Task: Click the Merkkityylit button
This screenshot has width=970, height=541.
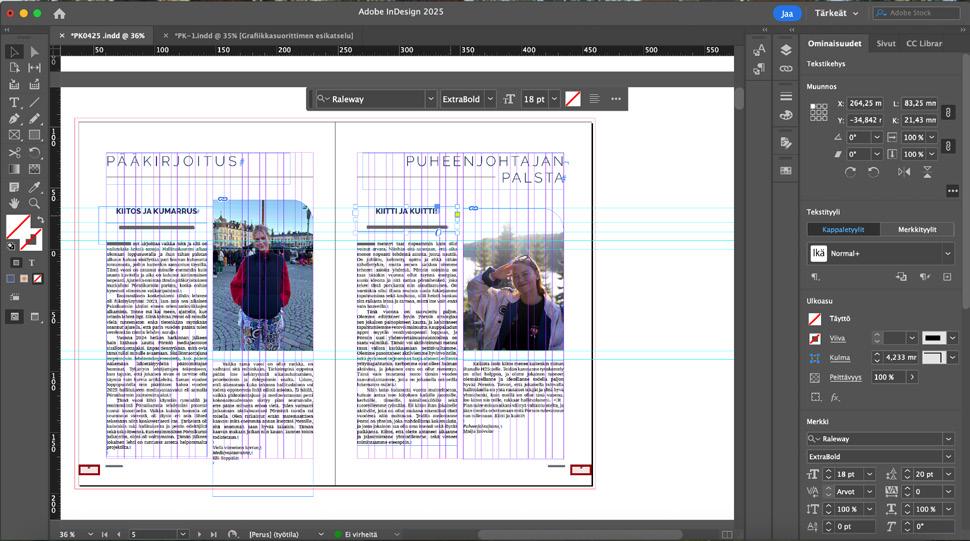Action: 915,229
